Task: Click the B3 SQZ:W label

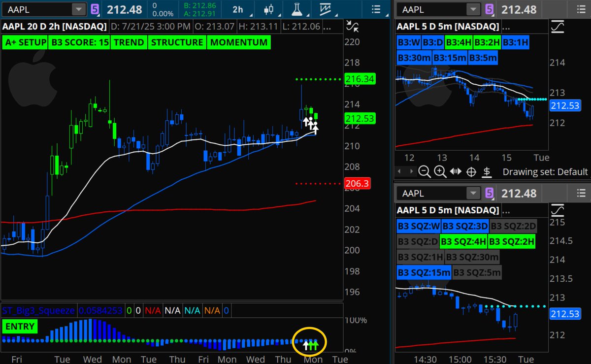Action: pyautogui.click(x=418, y=227)
